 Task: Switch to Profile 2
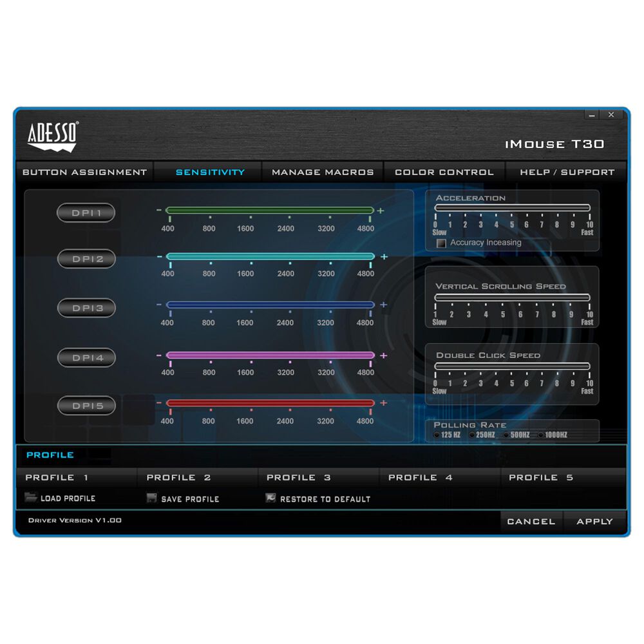coord(198,477)
